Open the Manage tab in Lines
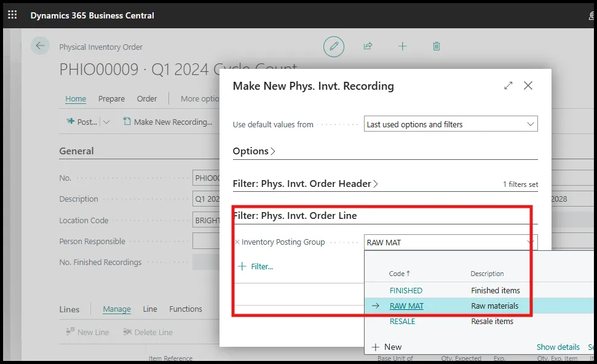 [117, 309]
